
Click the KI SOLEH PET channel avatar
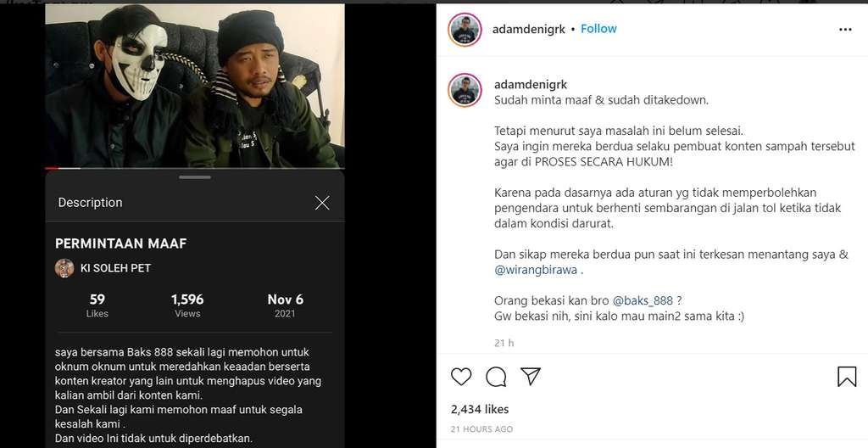tap(64, 268)
